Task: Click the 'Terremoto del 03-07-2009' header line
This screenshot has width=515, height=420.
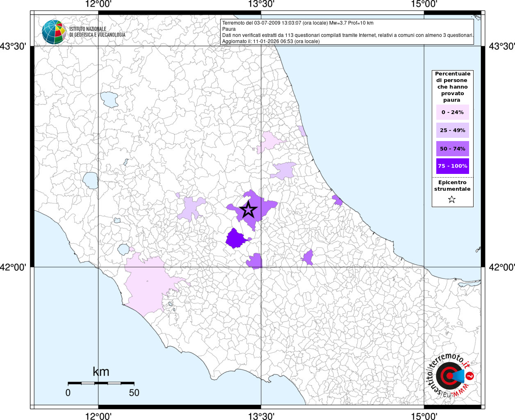Action: [298, 23]
